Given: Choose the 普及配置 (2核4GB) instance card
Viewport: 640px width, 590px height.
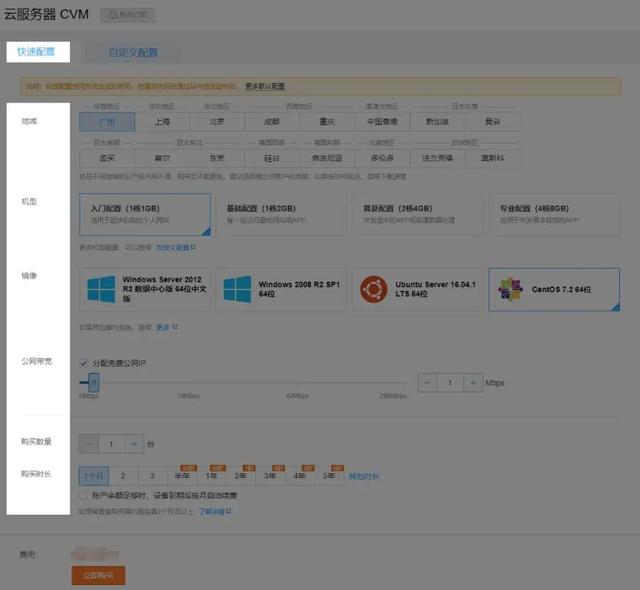Looking at the screenshot, I should (x=418, y=215).
